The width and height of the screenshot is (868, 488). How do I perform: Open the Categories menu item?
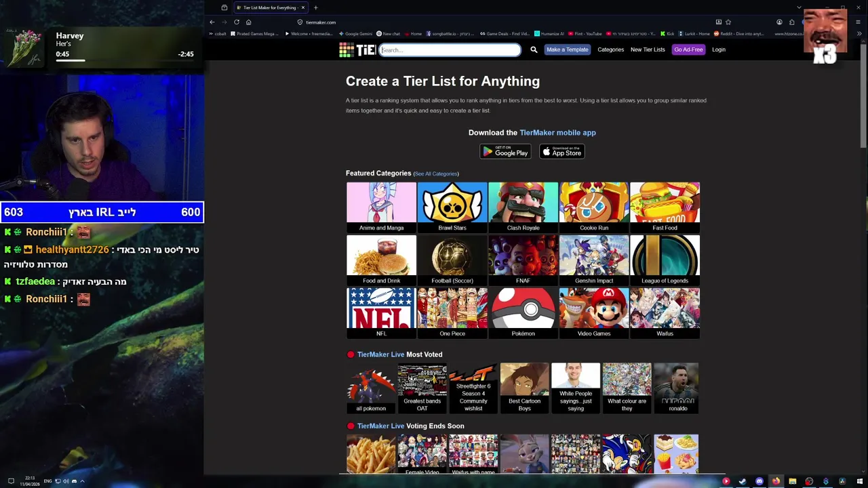[610, 49]
